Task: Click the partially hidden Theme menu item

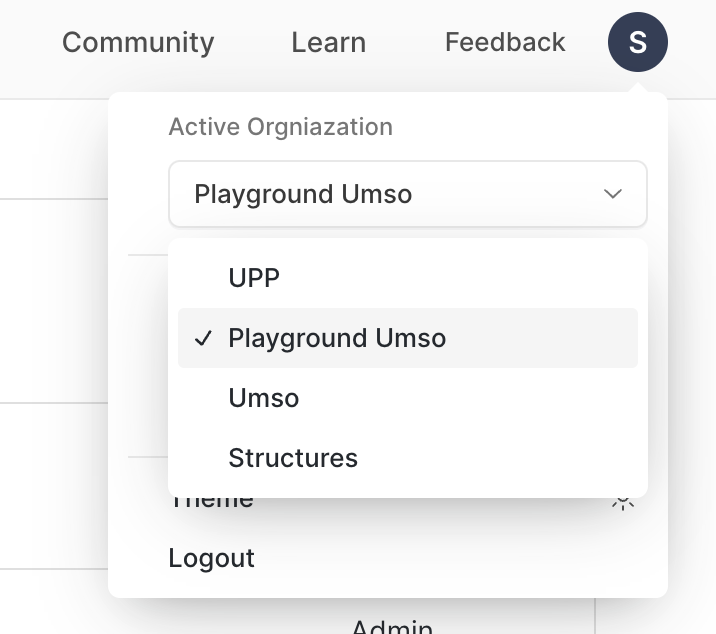Action: pos(211,502)
